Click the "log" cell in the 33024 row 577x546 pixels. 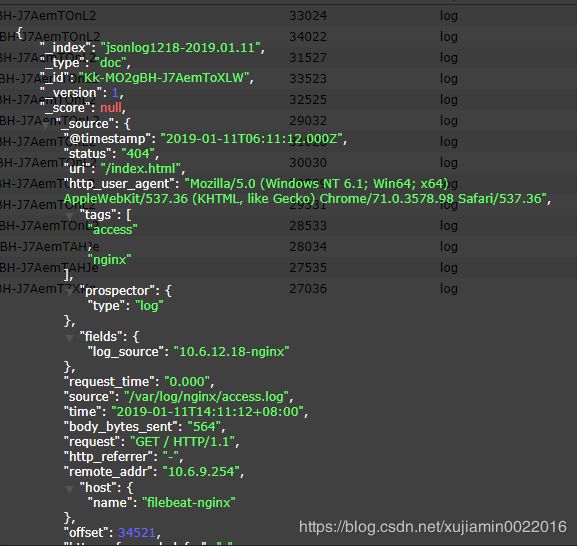point(449,16)
